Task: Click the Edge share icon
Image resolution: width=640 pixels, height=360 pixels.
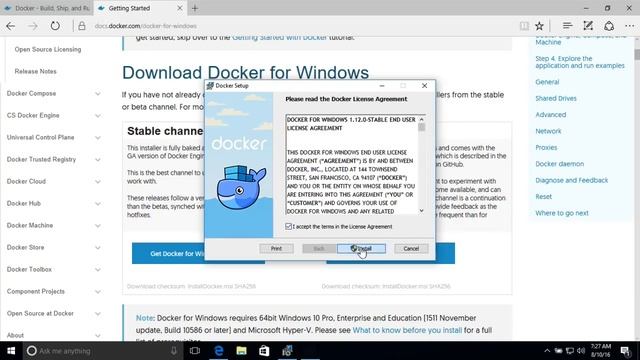Action: point(609,26)
